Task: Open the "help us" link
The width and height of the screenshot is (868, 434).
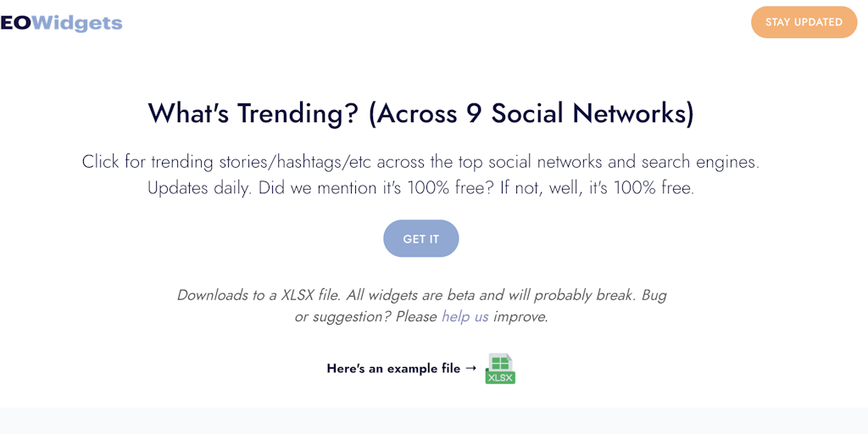Action: click(465, 317)
